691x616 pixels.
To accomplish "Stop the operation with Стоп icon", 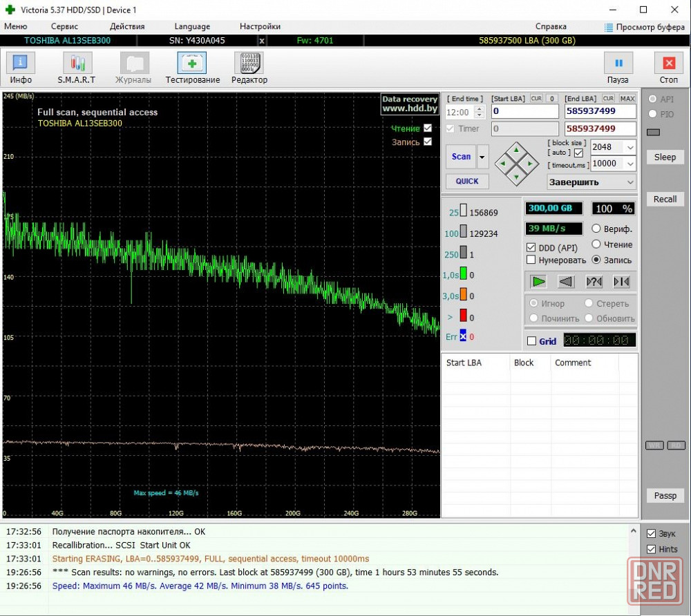I will (668, 68).
